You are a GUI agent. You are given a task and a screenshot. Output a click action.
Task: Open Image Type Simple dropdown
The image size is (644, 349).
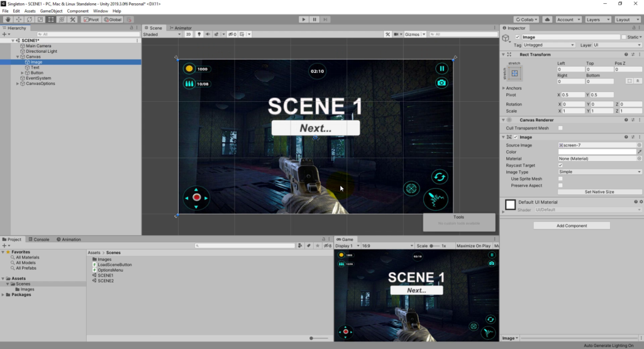[x=599, y=172]
